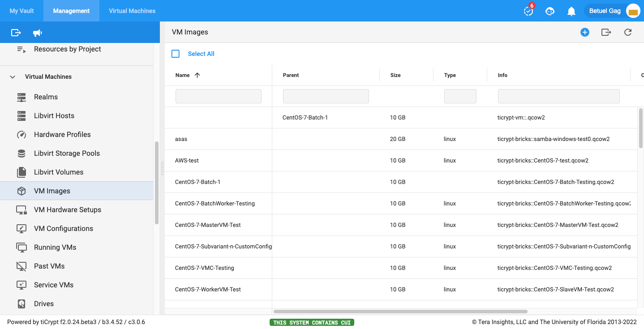Click the horizontal scrollbar under the table
This screenshot has width=644, height=329.
(x=400, y=312)
